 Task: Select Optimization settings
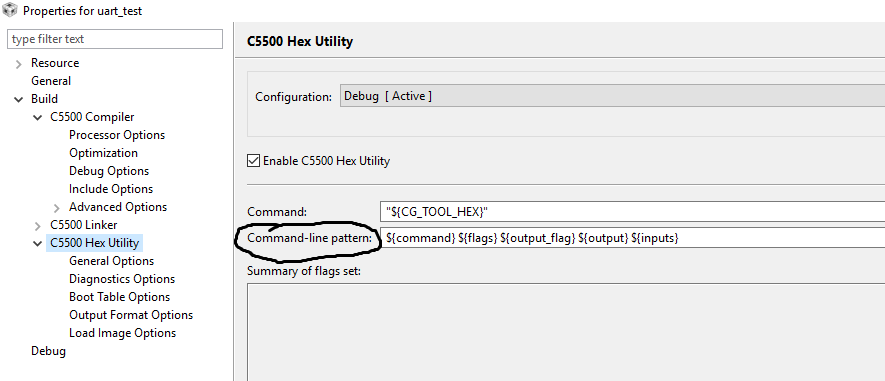pos(103,153)
